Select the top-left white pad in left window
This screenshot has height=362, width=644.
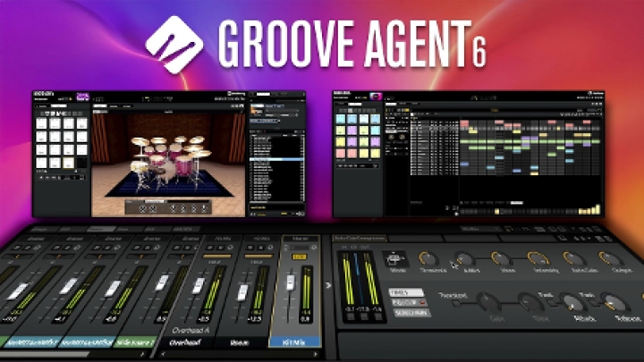coord(41,123)
